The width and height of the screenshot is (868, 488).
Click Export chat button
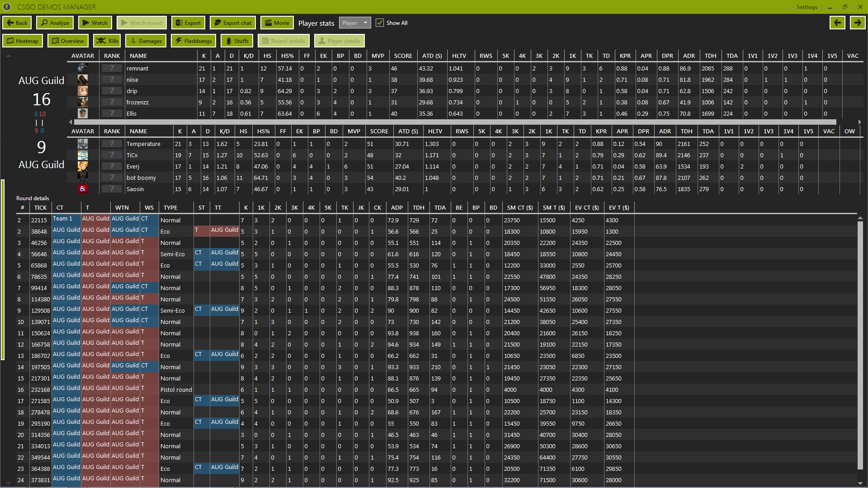pyautogui.click(x=233, y=23)
